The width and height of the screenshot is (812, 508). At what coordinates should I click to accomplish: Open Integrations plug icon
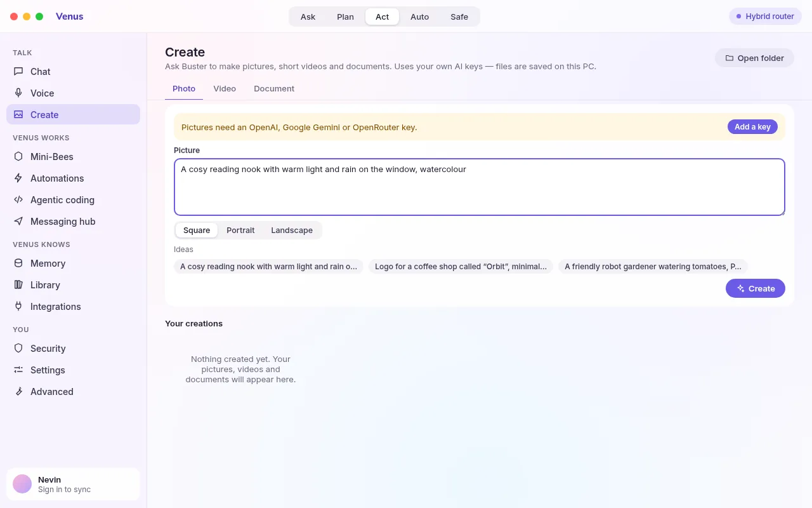(18, 307)
